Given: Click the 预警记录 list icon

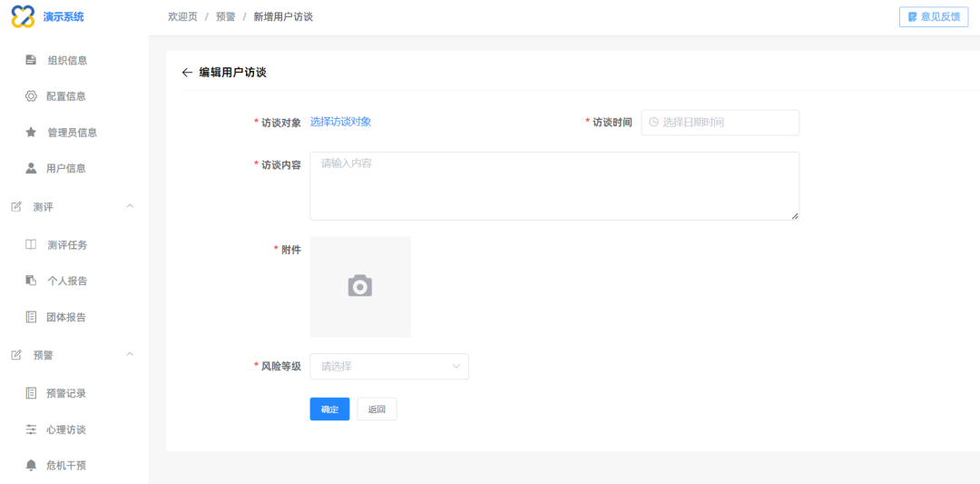Looking at the screenshot, I should (x=31, y=393).
